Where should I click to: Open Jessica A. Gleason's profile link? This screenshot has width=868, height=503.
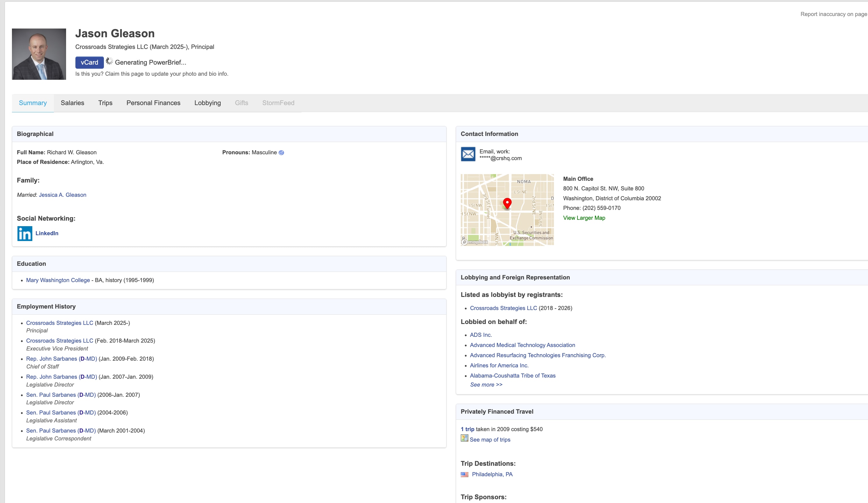pyautogui.click(x=62, y=195)
